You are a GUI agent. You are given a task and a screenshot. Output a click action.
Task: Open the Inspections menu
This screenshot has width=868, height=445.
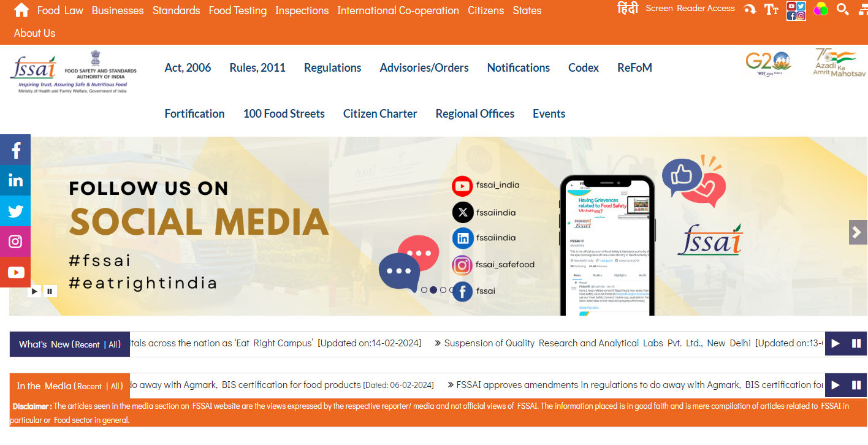point(302,10)
